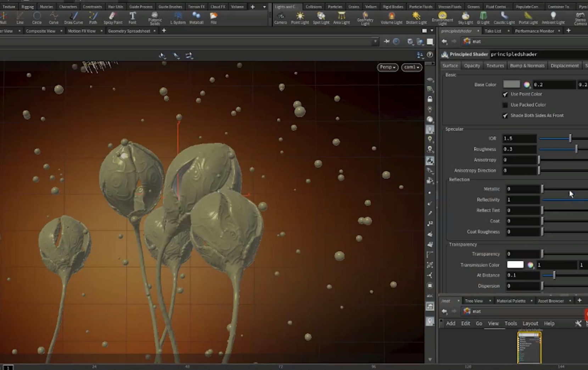Disable the Use Point Color checkbox
The width and height of the screenshot is (588, 370).
pyautogui.click(x=505, y=94)
